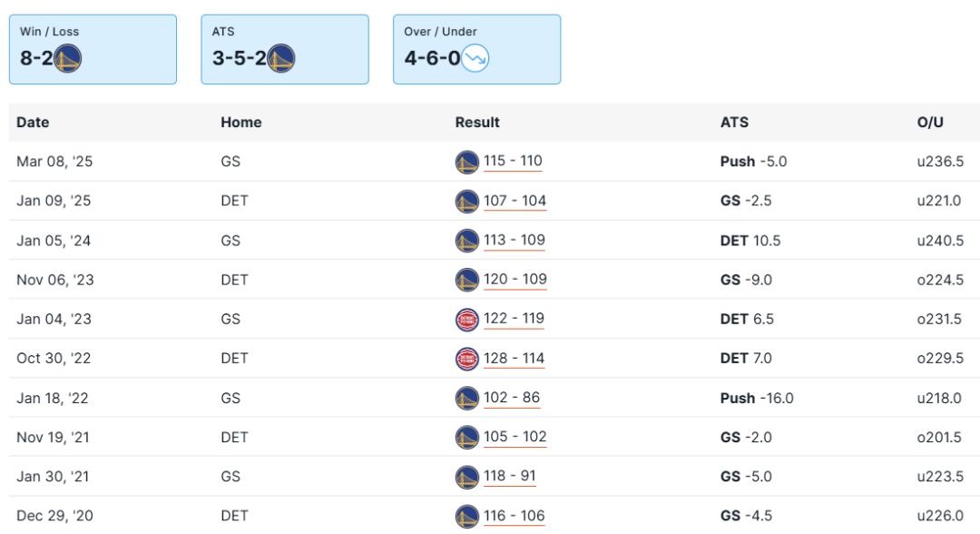The width and height of the screenshot is (980, 534).
Task: Open the 120 - 109 game result
Action: coord(515,280)
